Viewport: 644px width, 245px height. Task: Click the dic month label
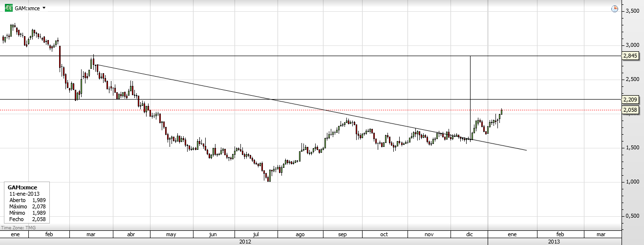tap(470, 235)
